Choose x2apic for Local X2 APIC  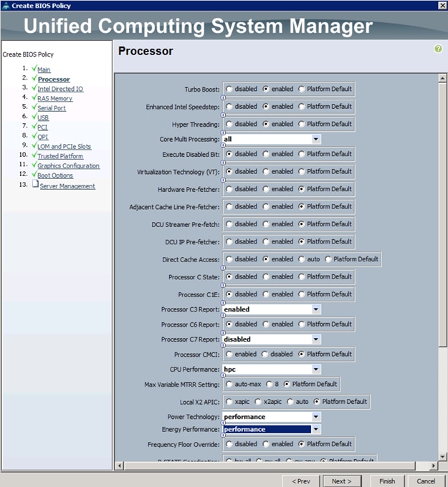(258, 402)
